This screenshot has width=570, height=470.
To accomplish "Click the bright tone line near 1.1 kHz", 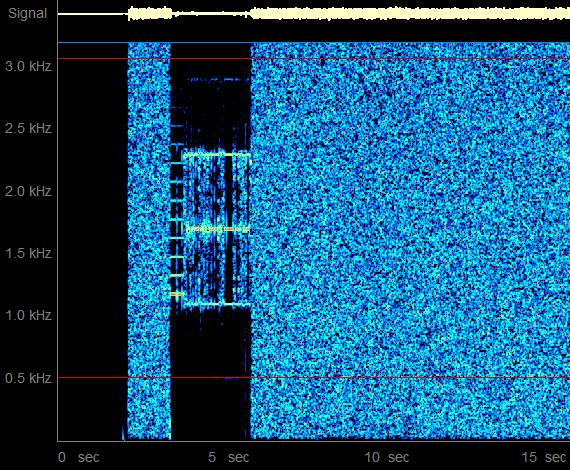I will 217,304.
